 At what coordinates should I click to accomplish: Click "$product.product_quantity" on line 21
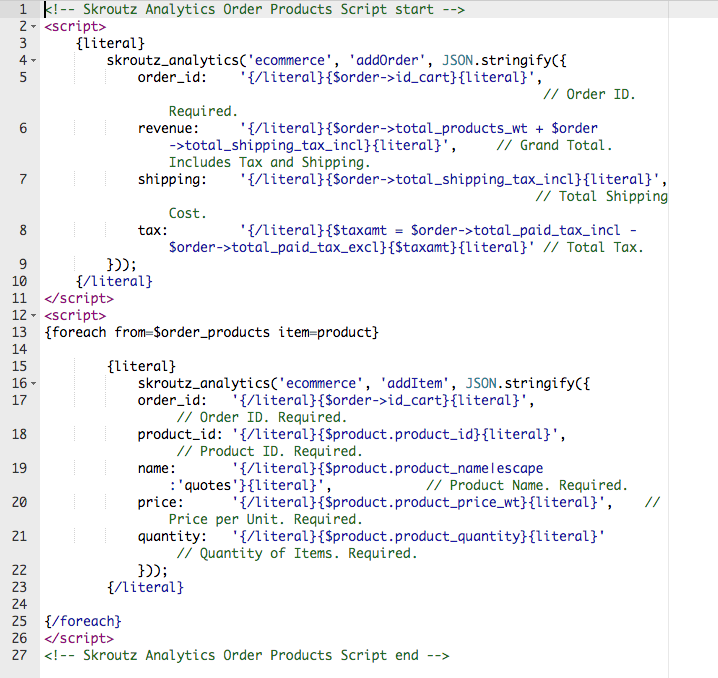coord(422,537)
